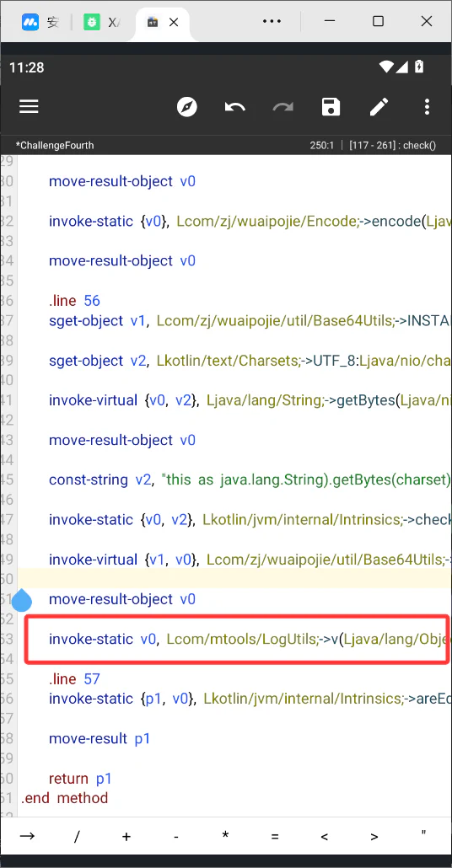Tap the Wi-Fi status icon

386,67
